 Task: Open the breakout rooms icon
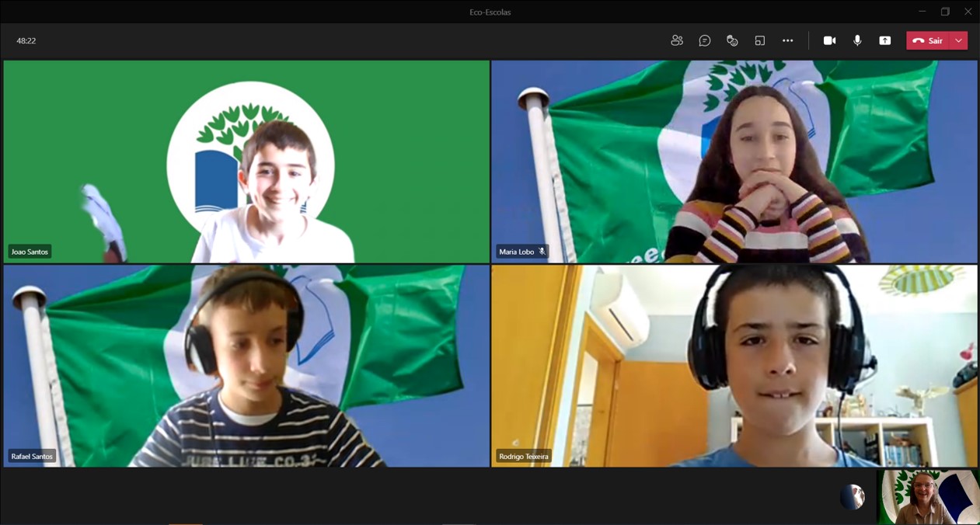(760, 40)
